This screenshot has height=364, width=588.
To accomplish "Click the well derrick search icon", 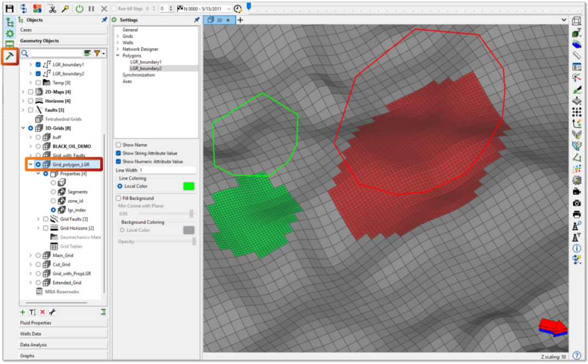I will [x=577, y=226].
